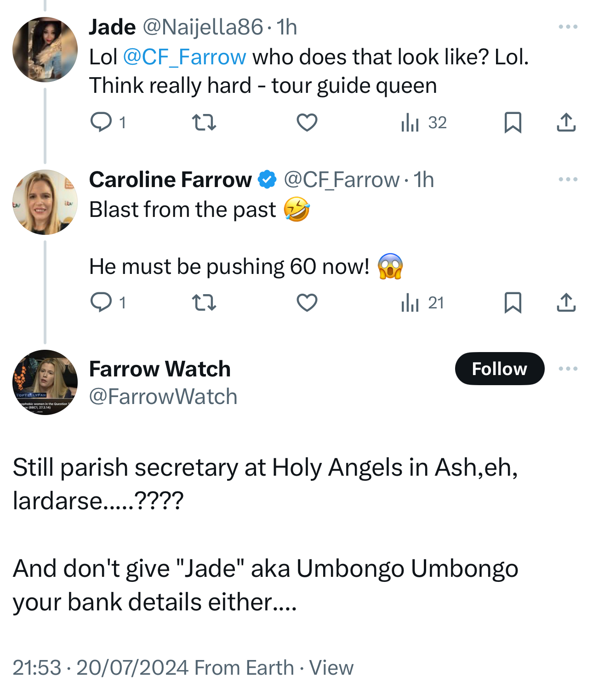Open more options on Jade's tweet
This screenshot has width=593, height=700.
(x=568, y=27)
